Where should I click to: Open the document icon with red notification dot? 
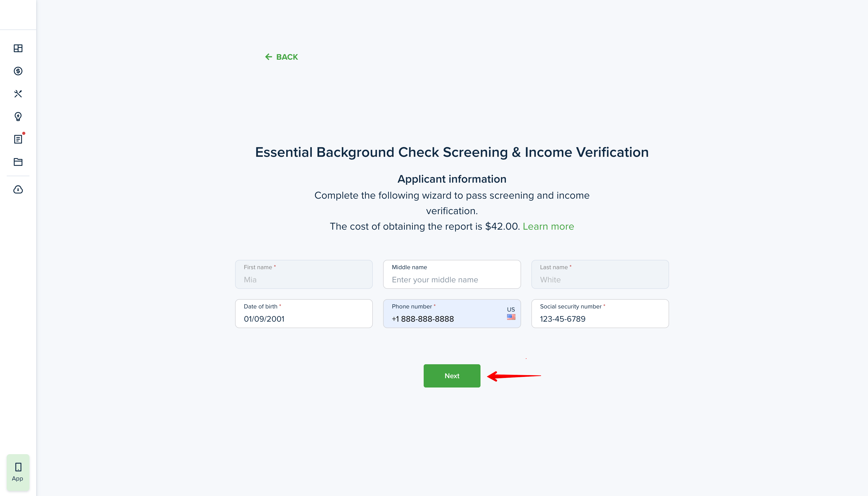point(18,139)
